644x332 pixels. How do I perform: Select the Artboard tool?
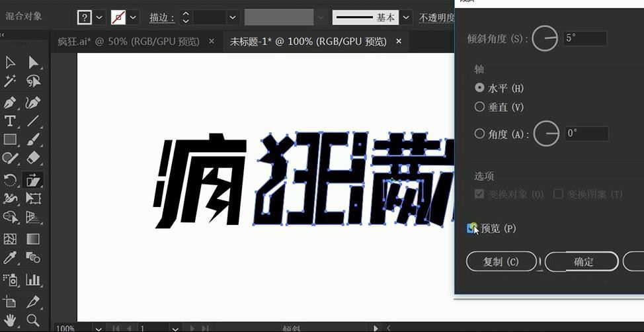tap(10, 302)
